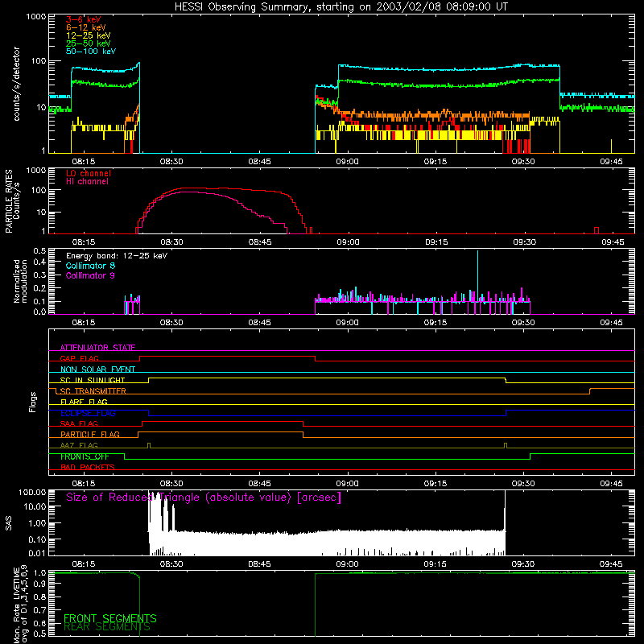The width and height of the screenshot is (644, 644).
Task: Click the 'Size of Reduced Triangle' panel caption
Action: click(x=204, y=497)
